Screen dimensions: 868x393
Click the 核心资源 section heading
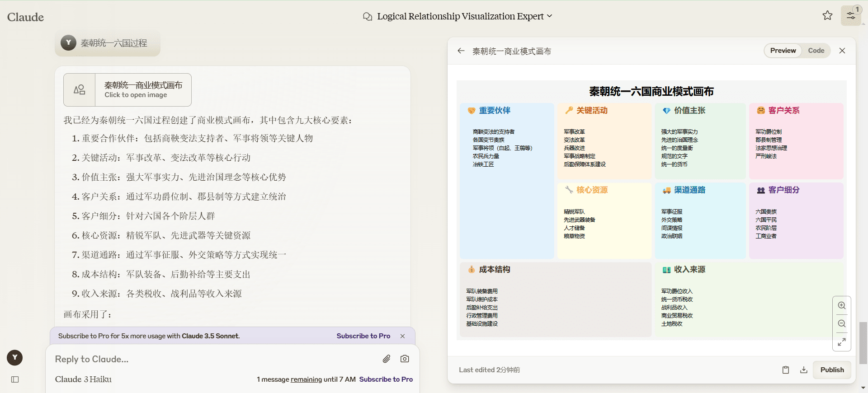tap(592, 190)
